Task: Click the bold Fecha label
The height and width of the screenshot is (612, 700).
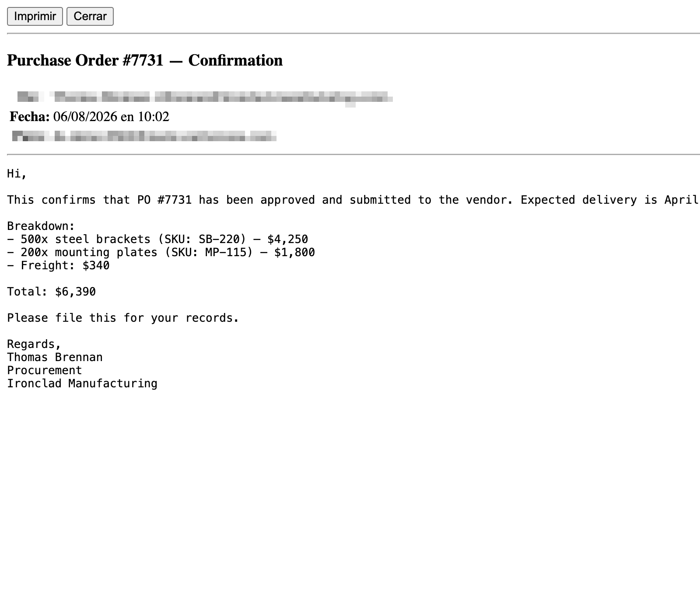Action: (x=30, y=117)
